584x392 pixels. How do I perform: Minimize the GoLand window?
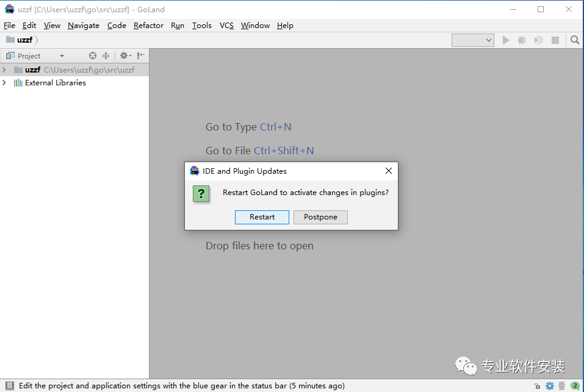513,9
